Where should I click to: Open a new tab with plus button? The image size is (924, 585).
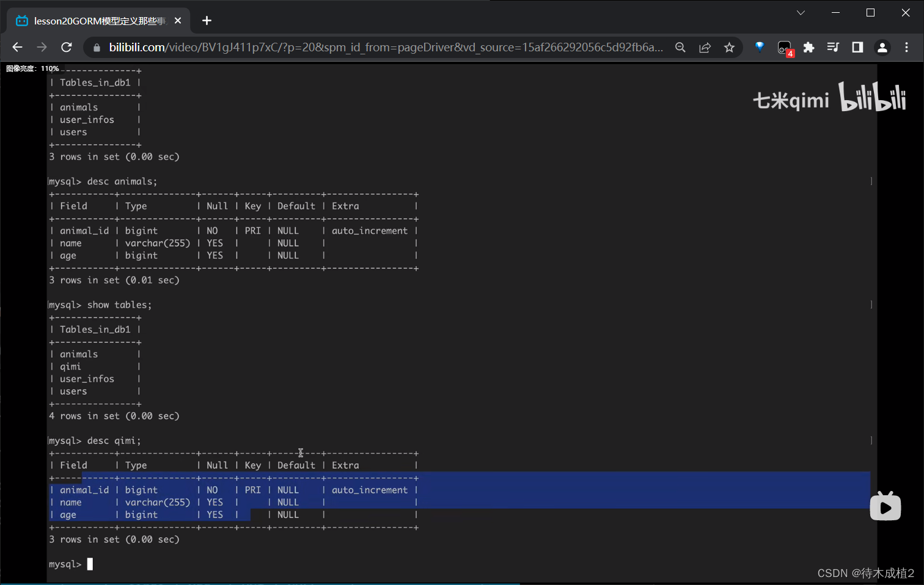pyautogui.click(x=207, y=21)
